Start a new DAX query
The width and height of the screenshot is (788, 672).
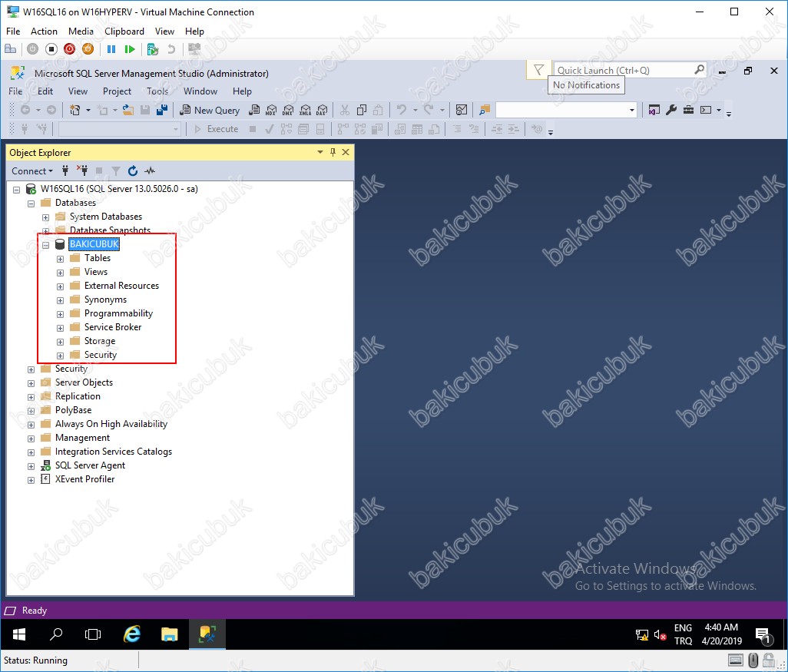tap(322, 110)
